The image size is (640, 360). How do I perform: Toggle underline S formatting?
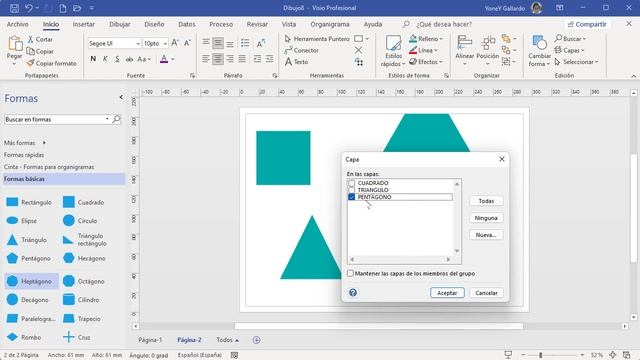pos(117,59)
